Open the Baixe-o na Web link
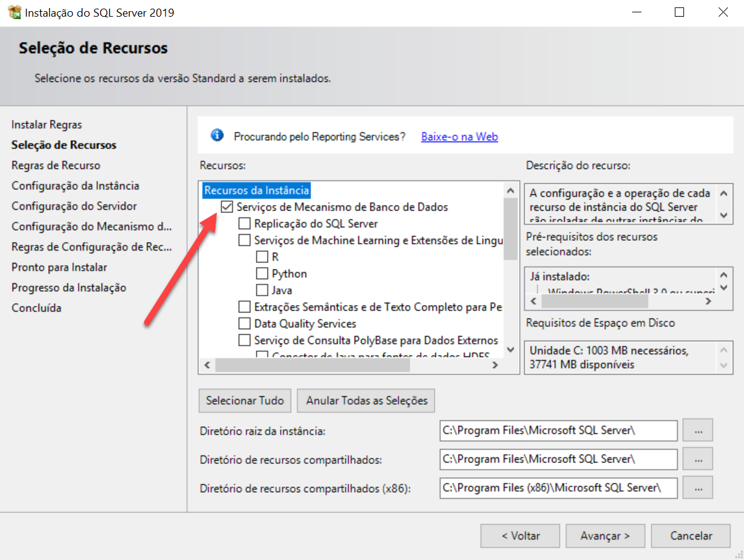The height and width of the screenshot is (560, 744). (459, 137)
